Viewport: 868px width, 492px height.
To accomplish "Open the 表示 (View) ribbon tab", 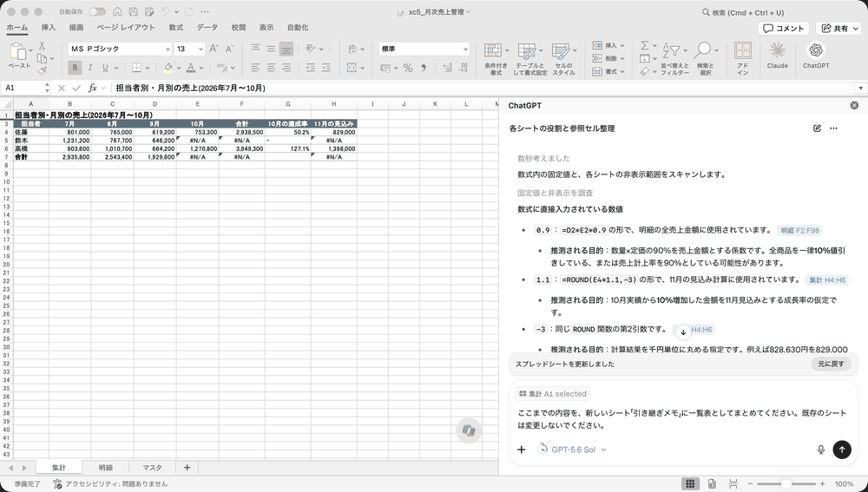I will click(266, 27).
